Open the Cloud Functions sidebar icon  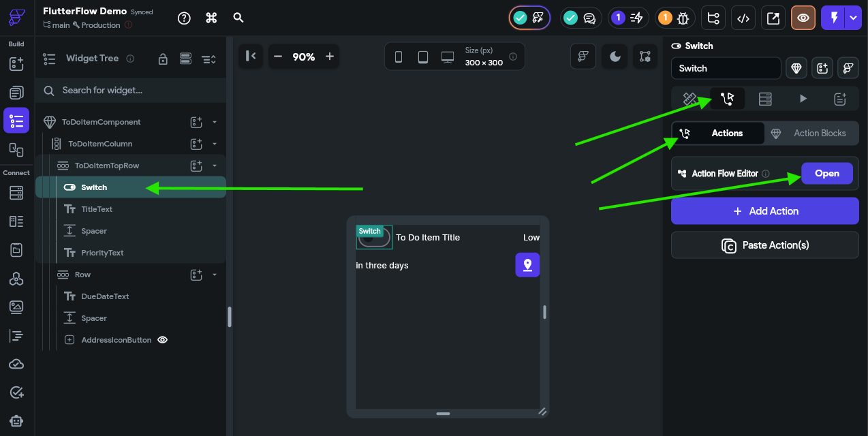click(x=16, y=364)
